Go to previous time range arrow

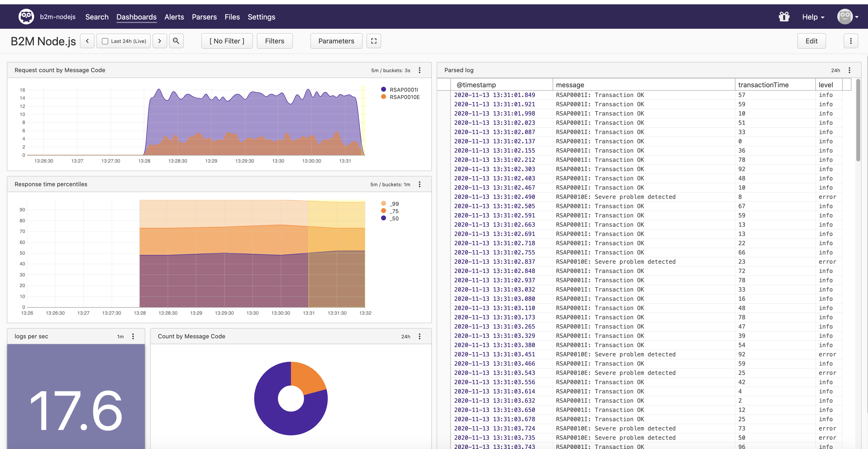point(87,41)
